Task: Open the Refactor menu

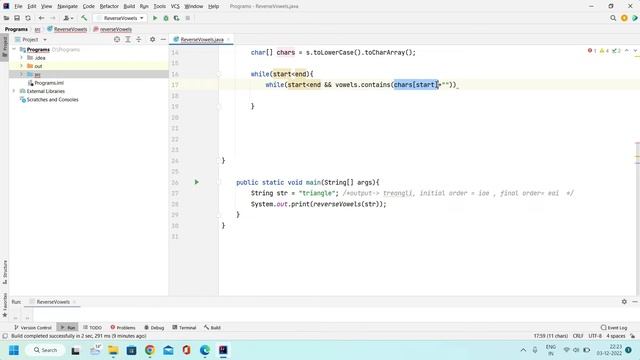Action: click(x=109, y=6)
